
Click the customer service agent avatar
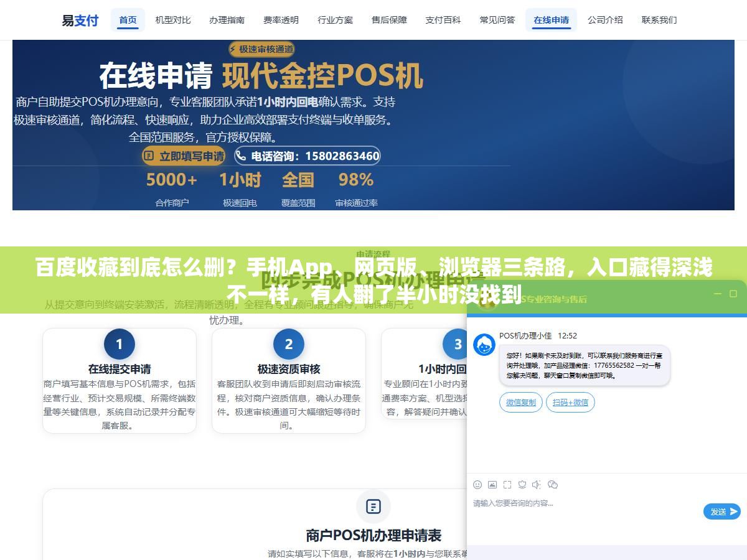(x=484, y=345)
